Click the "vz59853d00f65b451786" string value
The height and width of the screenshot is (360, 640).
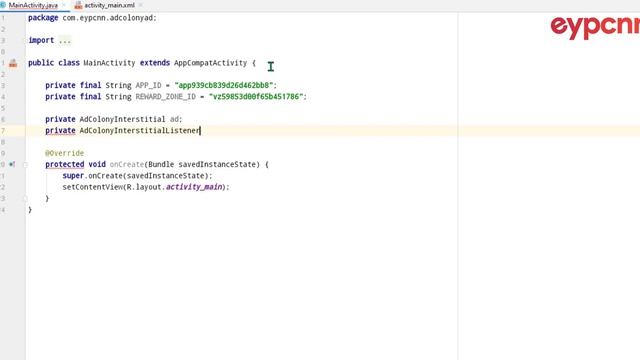[x=256, y=97]
